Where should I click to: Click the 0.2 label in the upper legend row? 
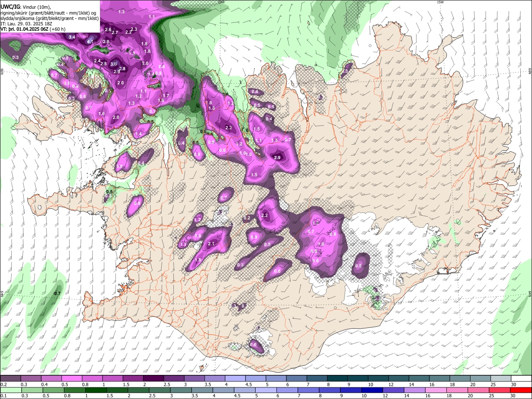pos(4,385)
